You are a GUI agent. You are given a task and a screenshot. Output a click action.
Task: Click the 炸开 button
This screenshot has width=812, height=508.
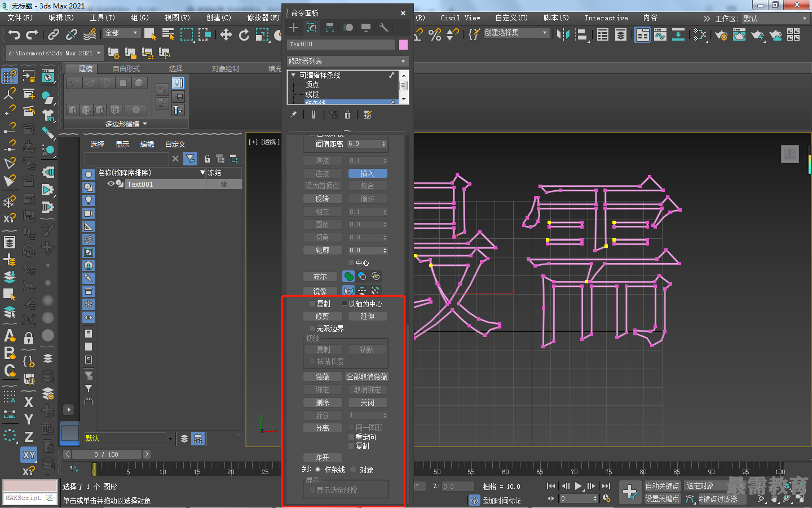tap(323, 457)
